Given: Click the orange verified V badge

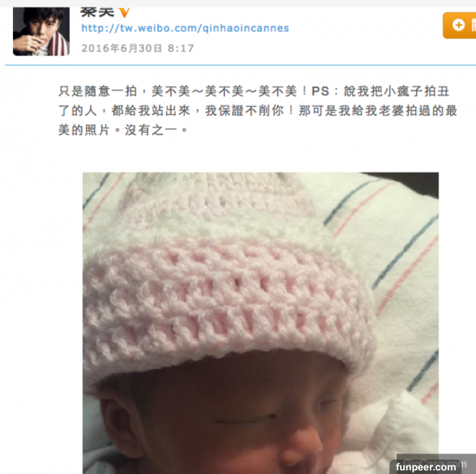Looking at the screenshot, I should coord(124,13).
